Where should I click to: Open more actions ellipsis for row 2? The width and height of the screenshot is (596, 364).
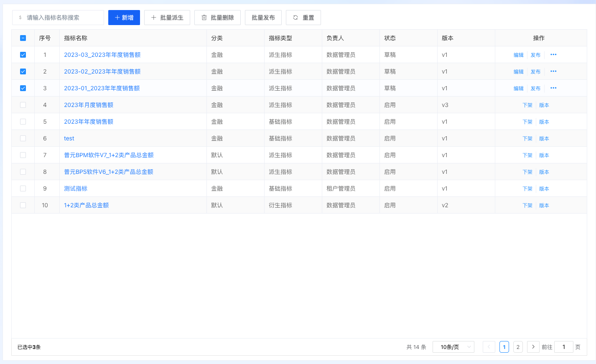coord(553,71)
